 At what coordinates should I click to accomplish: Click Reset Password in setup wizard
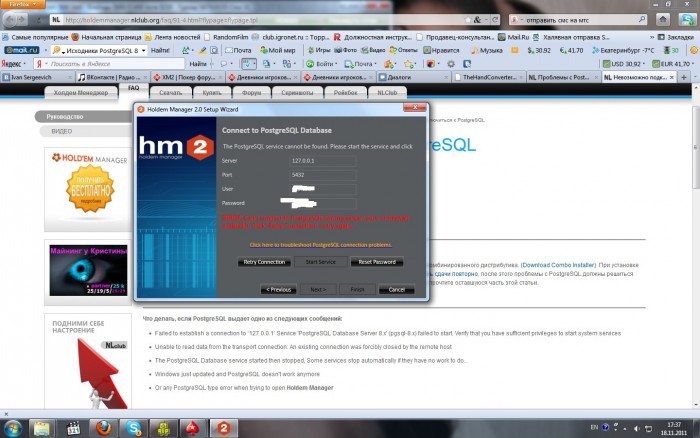pyautogui.click(x=377, y=262)
